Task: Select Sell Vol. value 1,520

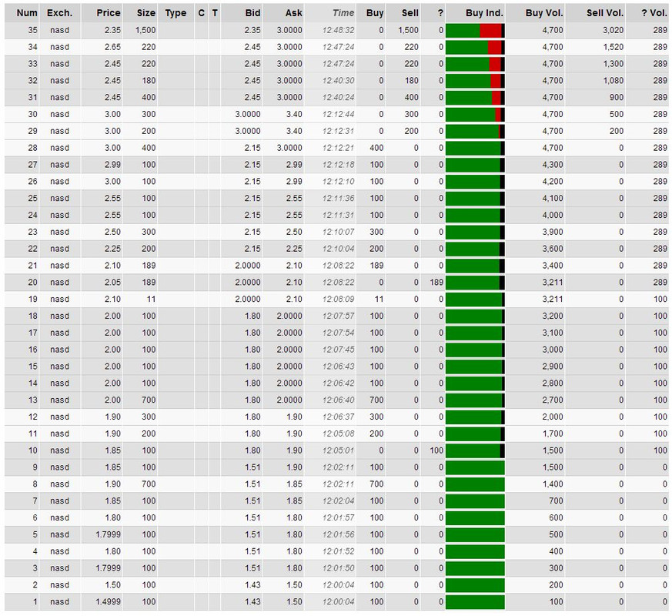Action: click(613, 47)
